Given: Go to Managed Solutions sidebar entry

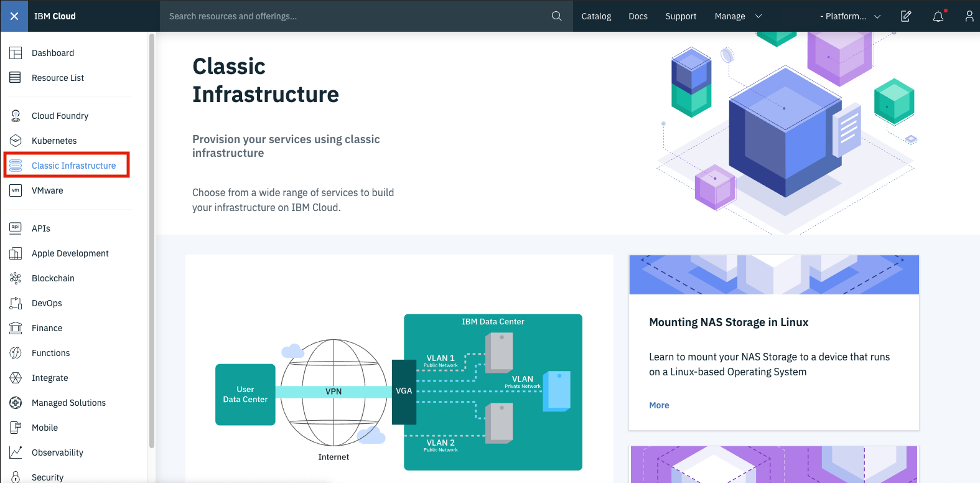Looking at the screenshot, I should point(68,403).
